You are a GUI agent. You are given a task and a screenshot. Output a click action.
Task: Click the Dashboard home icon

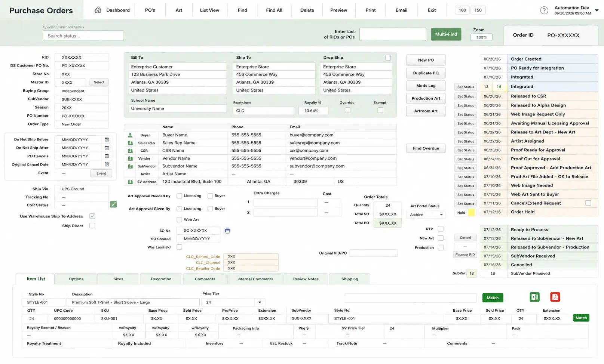[98, 10]
